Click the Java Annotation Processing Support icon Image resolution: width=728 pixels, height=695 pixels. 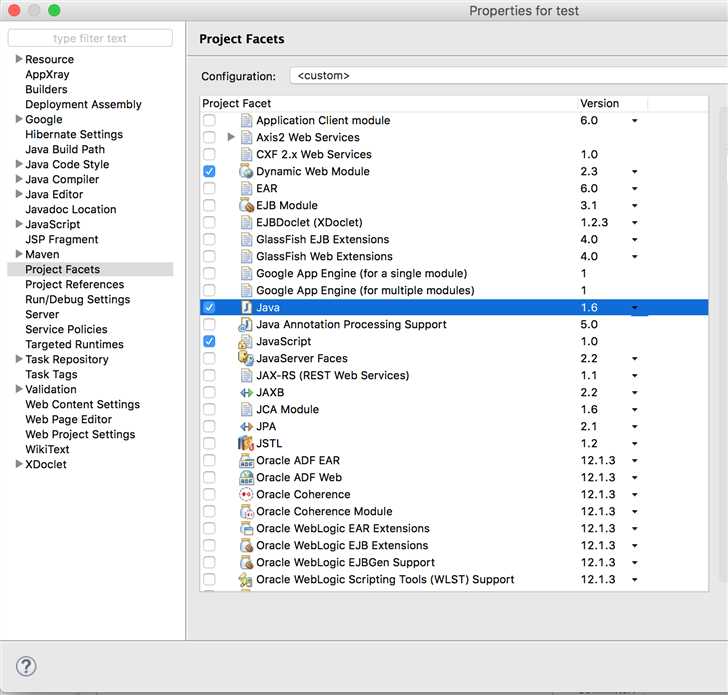(246, 325)
